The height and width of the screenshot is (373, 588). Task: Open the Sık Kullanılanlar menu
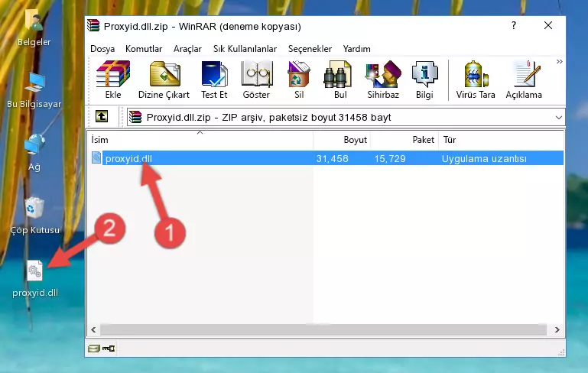point(245,49)
